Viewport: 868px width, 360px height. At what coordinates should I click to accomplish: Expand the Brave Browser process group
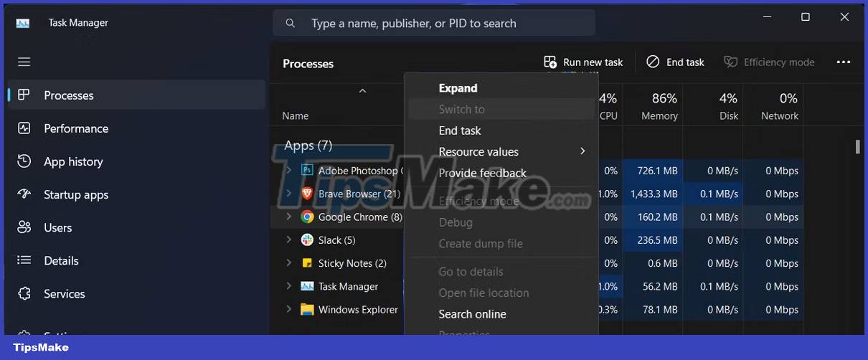coord(288,194)
